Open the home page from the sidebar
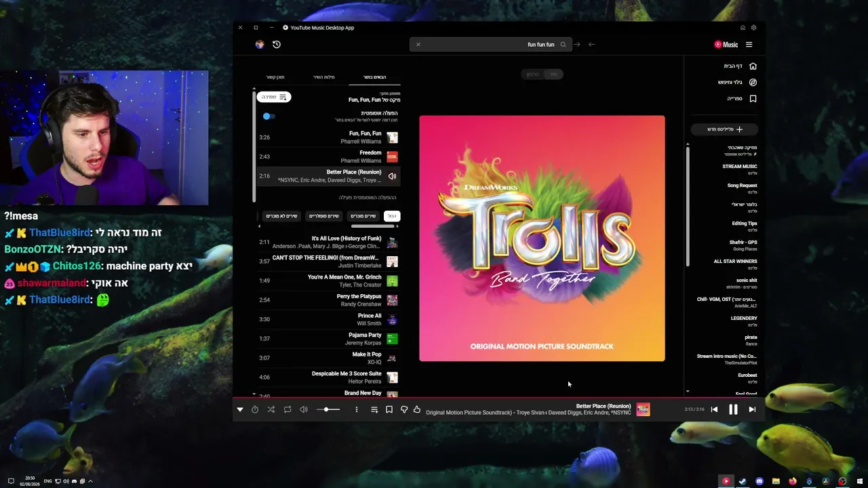The width and height of the screenshot is (868, 488). coord(741,66)
